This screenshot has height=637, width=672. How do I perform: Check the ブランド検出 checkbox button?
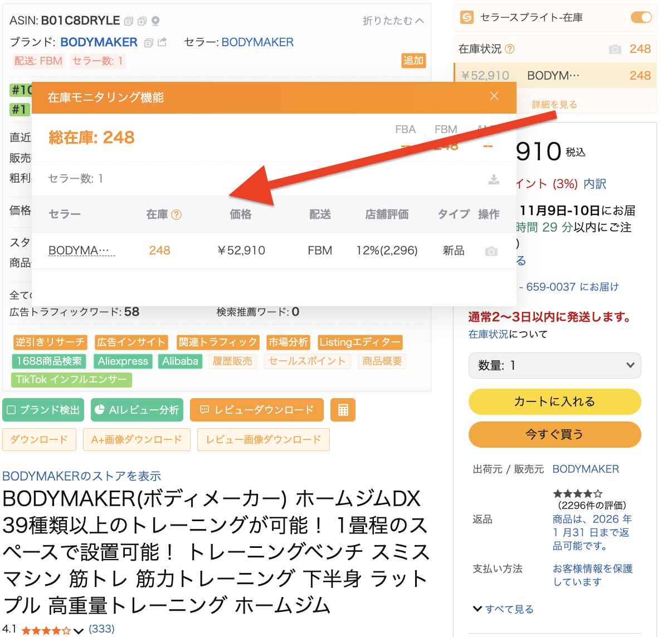point(43,410)
